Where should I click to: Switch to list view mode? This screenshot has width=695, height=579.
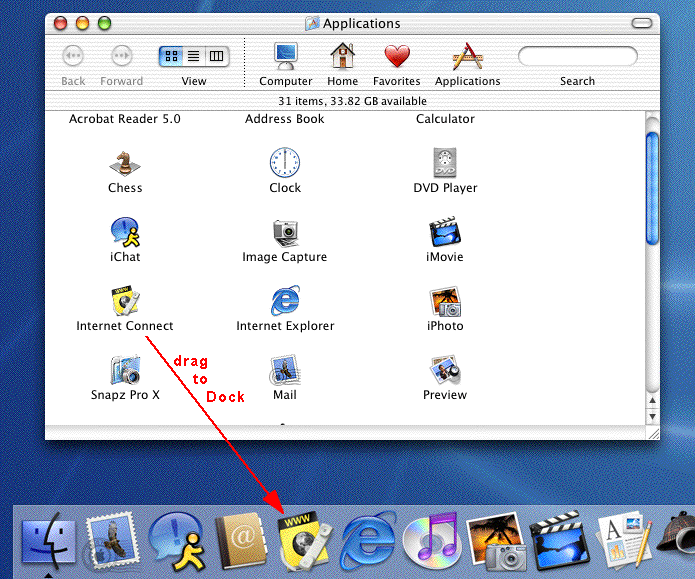click(x=194, y=56)
